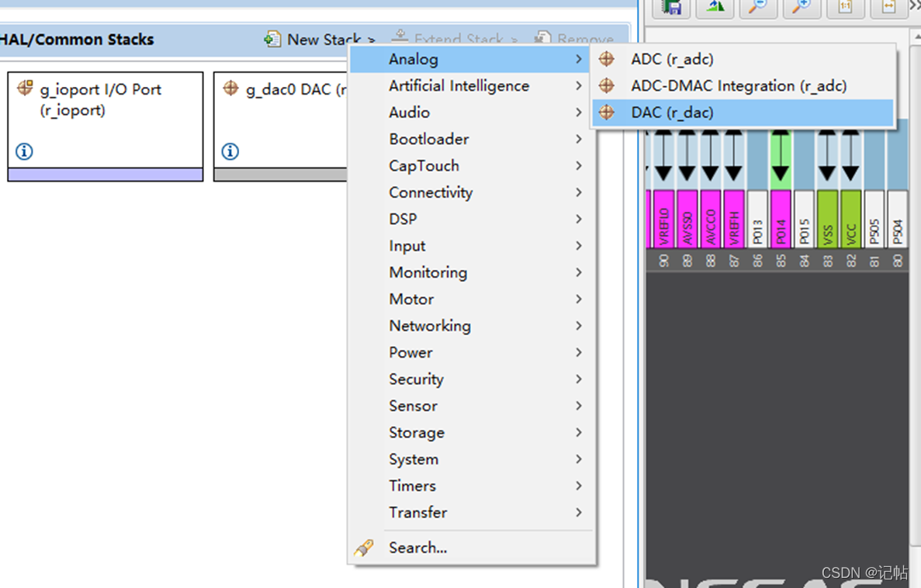Click the save chip configuration toolbar icon
Viewport: 921px width, 588px height.
click(671, 7)
